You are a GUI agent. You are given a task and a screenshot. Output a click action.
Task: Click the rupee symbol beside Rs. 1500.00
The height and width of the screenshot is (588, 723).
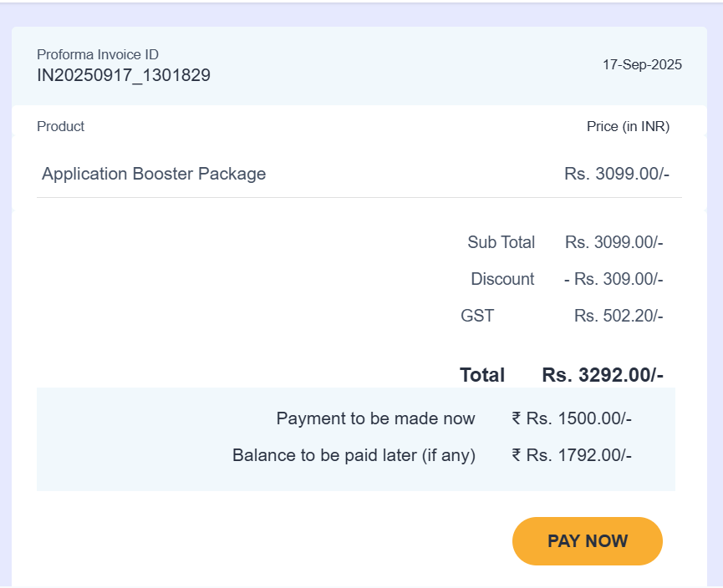[x=517, y=418]
